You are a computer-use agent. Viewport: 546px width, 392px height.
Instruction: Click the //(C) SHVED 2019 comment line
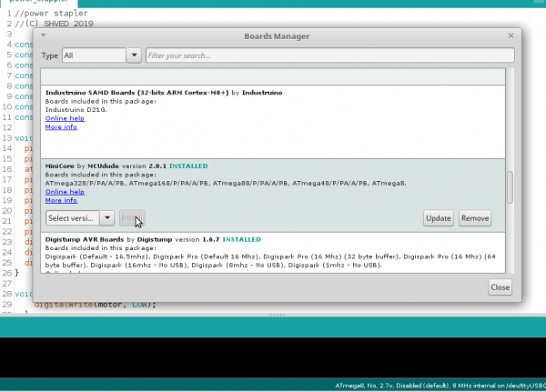54,24
